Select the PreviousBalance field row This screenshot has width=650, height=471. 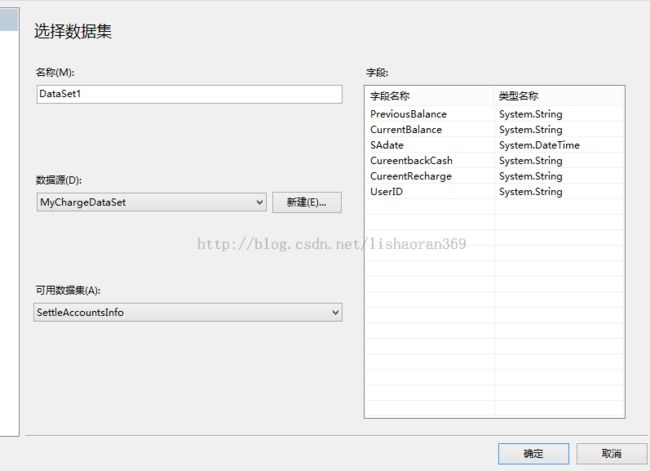(495, 114)
